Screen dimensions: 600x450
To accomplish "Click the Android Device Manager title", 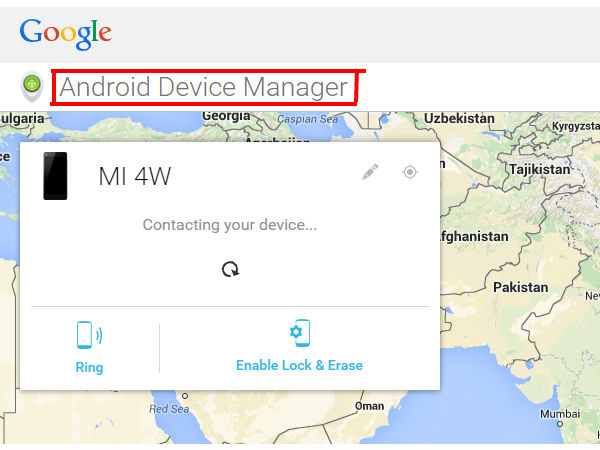I will click(204, 87).
